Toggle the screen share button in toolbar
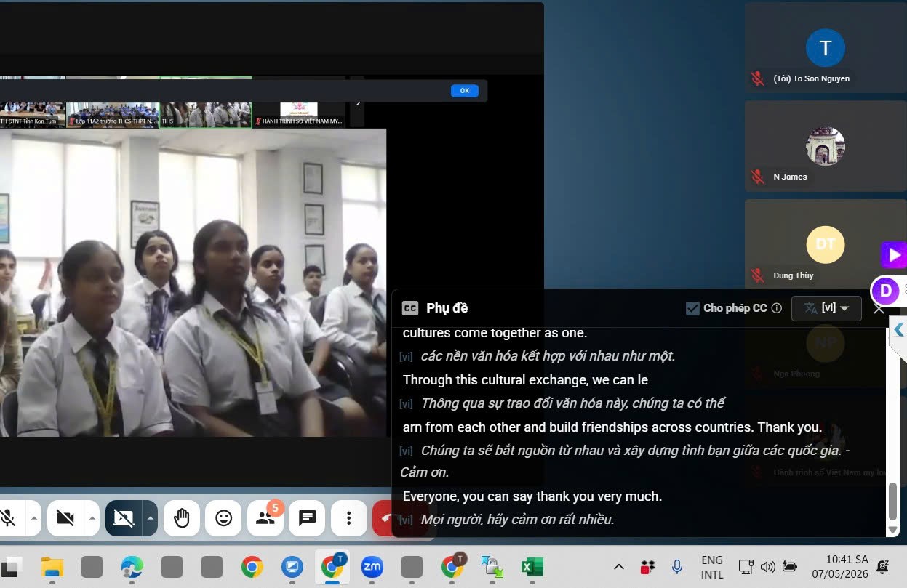 coord(124,518)
